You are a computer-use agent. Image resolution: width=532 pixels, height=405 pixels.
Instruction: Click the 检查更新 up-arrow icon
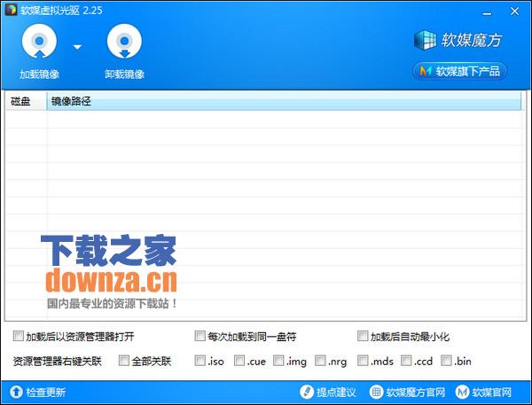coord(16,392)
